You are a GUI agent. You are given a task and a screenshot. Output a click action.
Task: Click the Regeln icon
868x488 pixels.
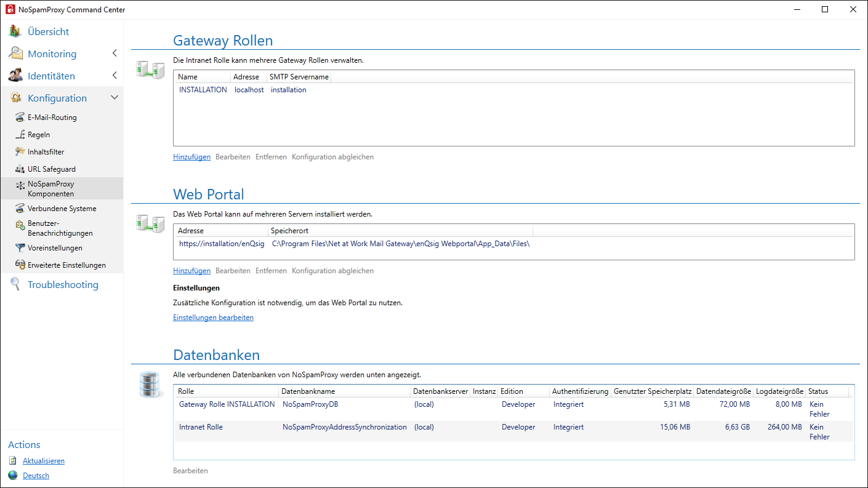point(20,135)
